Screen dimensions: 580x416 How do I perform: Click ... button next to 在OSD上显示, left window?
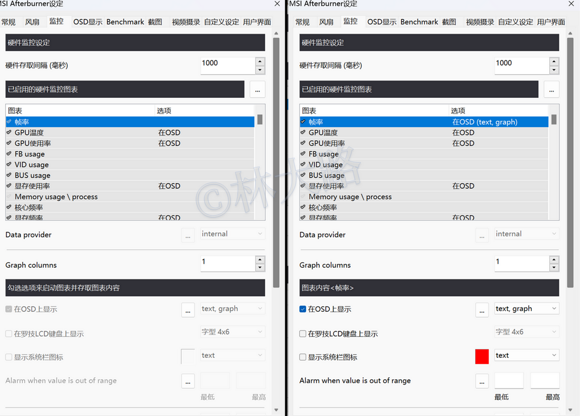(x=188, y=310)
